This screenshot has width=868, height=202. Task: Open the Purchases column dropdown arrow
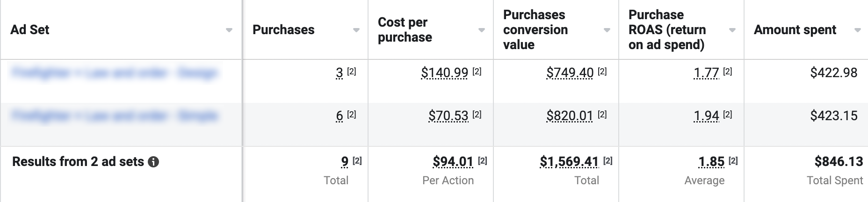[x=356, y=30]
